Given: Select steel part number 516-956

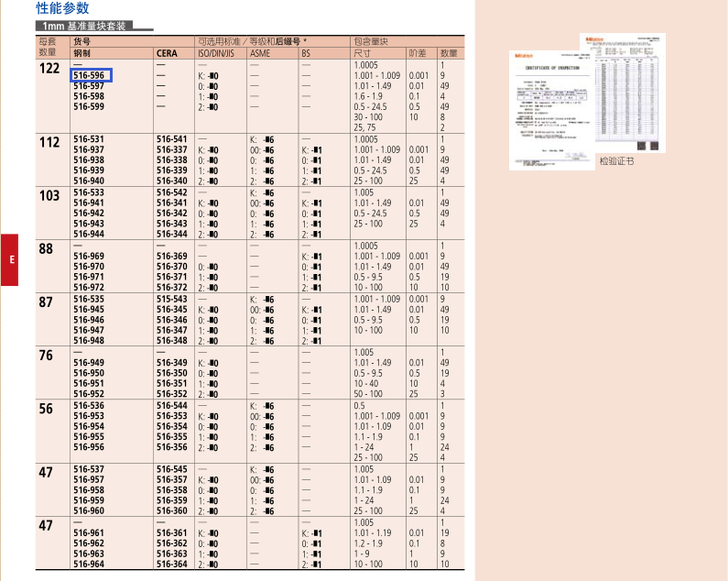Looking at the screenshot, I should click(89, 446).
